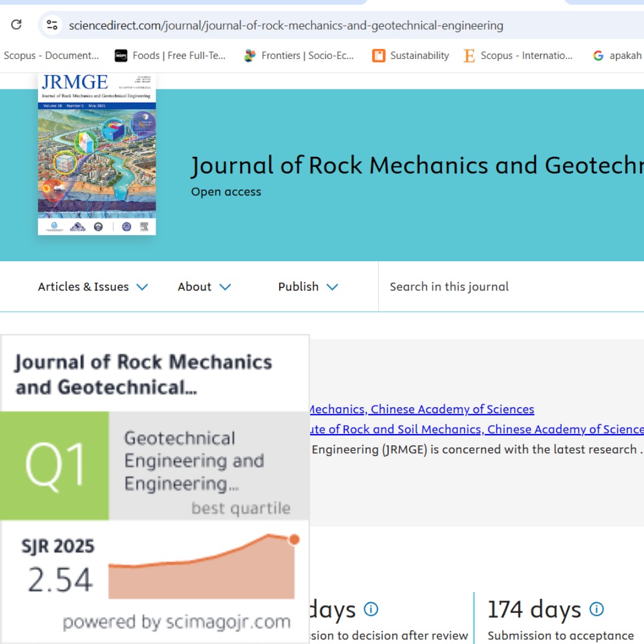Click the MDPI favicon in bookmarks bar
Viewport: 644px width, 644px height.
click(x=120, y=55)
